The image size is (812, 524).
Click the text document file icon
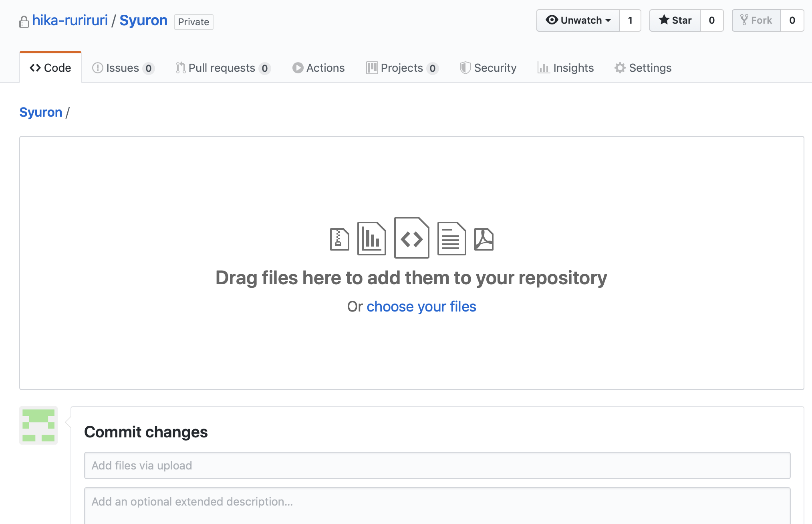[451, 239]
